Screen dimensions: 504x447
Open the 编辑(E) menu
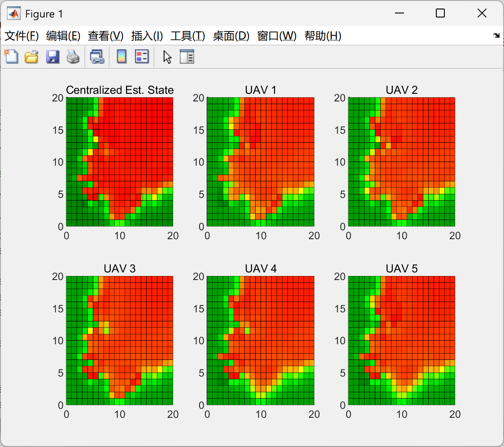pos(63,36)
